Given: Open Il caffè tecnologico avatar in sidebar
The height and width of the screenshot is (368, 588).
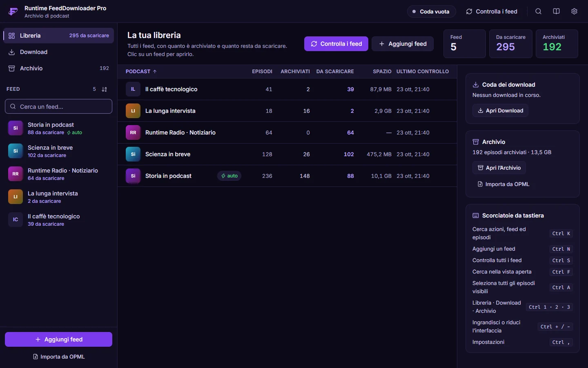Looking at the screenshot, I should (16, 220).
